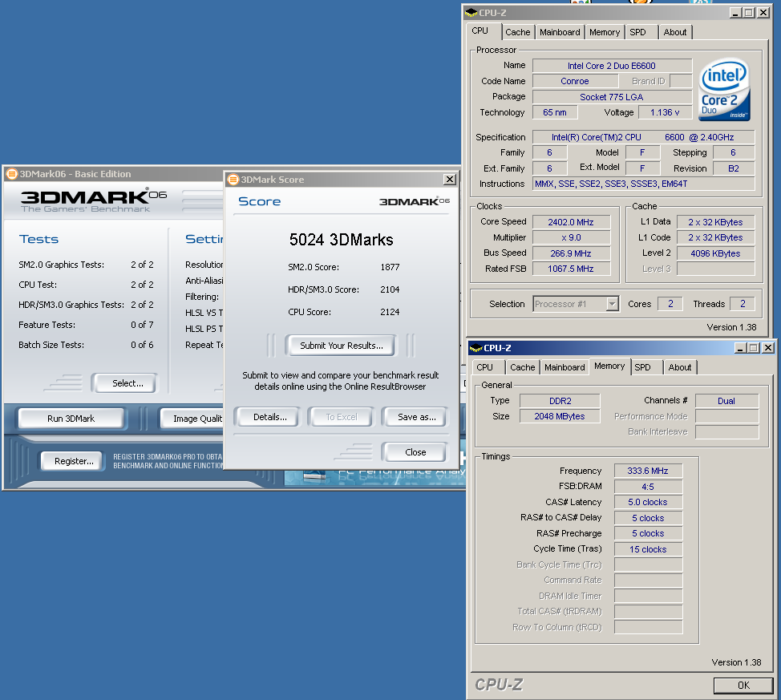Click Save as button in score dialog
Screen dimensions: 781x700
(x=416, y=418)
